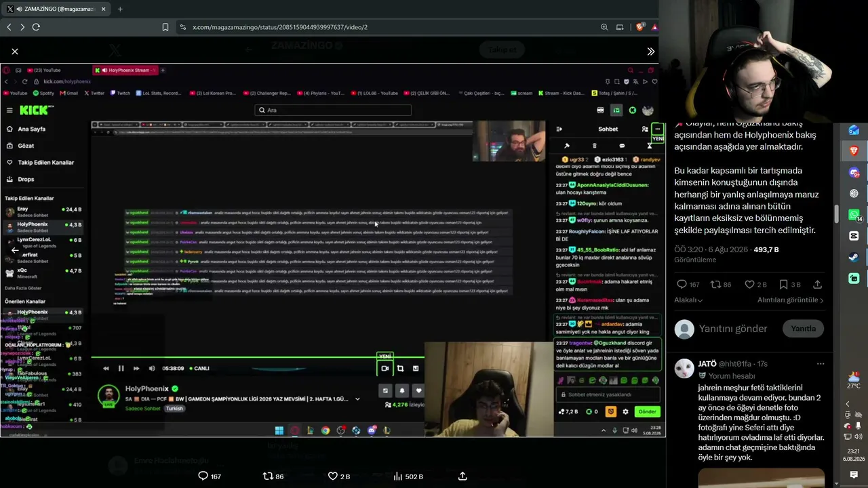Click the Yanıtla button
Screen dimensions: 868x488
(804, 329)
